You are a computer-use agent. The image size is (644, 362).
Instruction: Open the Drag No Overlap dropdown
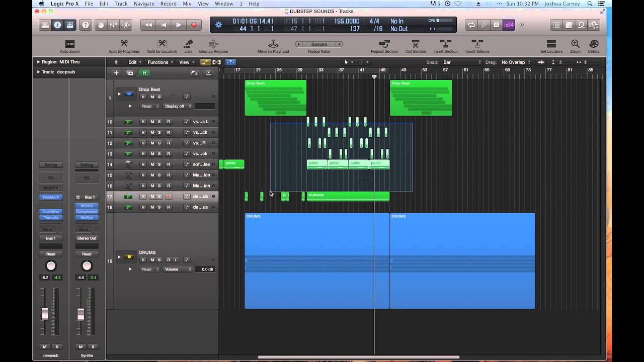point(515,62)
